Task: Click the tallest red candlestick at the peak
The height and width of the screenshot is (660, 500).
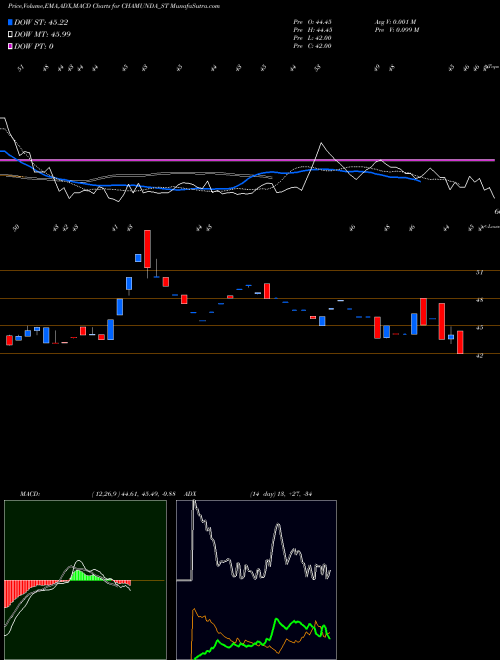Action: click(x=147, y=249)
